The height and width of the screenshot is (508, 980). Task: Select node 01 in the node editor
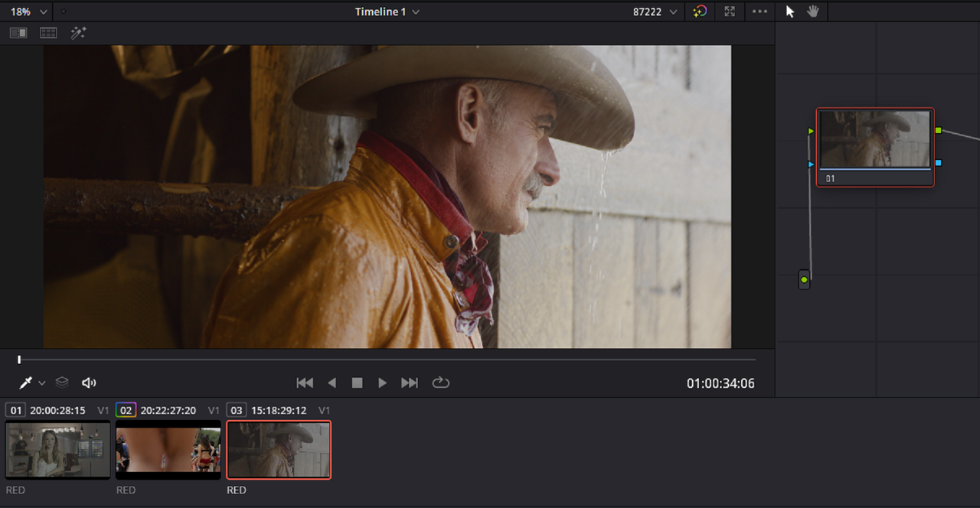pyautogui.click(x=875, y=147)
